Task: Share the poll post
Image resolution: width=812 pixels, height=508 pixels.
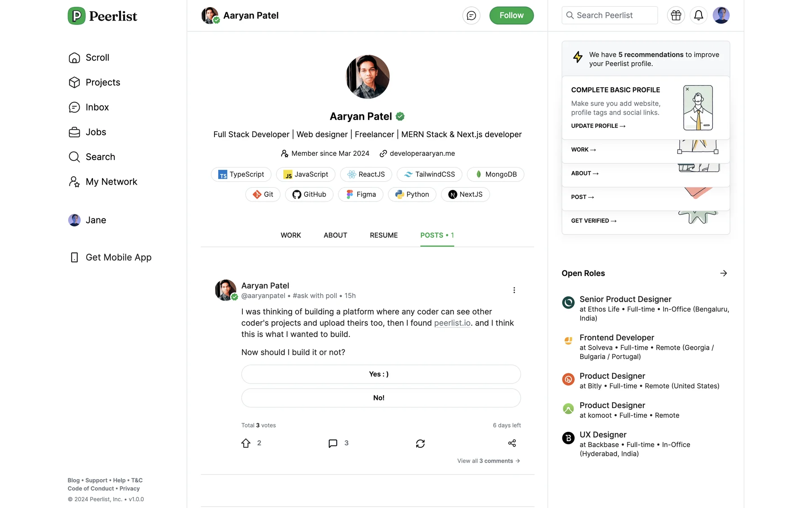Action: pyautogui.click(x=512, y=443)
